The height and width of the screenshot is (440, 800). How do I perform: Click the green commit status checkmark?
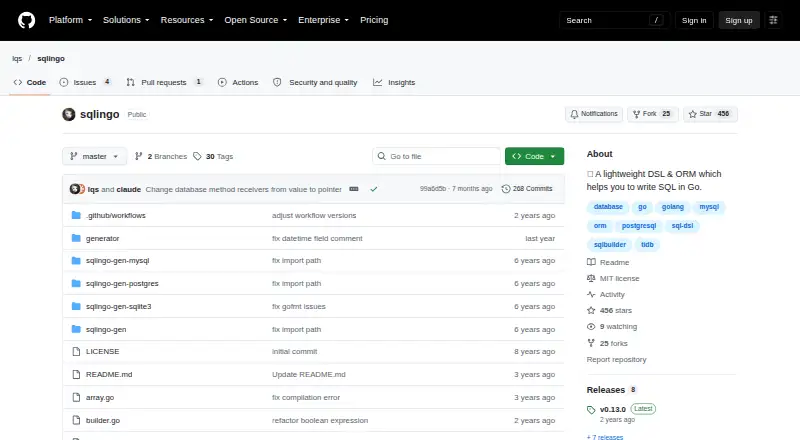374,189
